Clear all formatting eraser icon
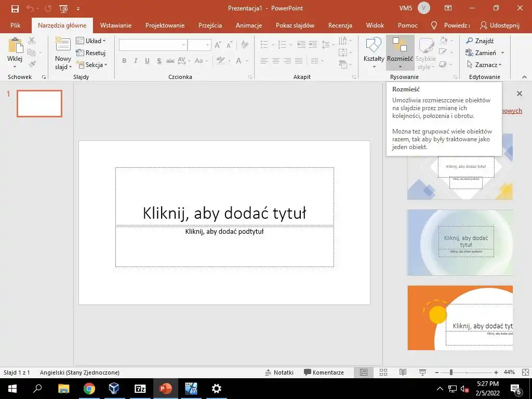This screenshot has width=532, height=399. [245, 45]
